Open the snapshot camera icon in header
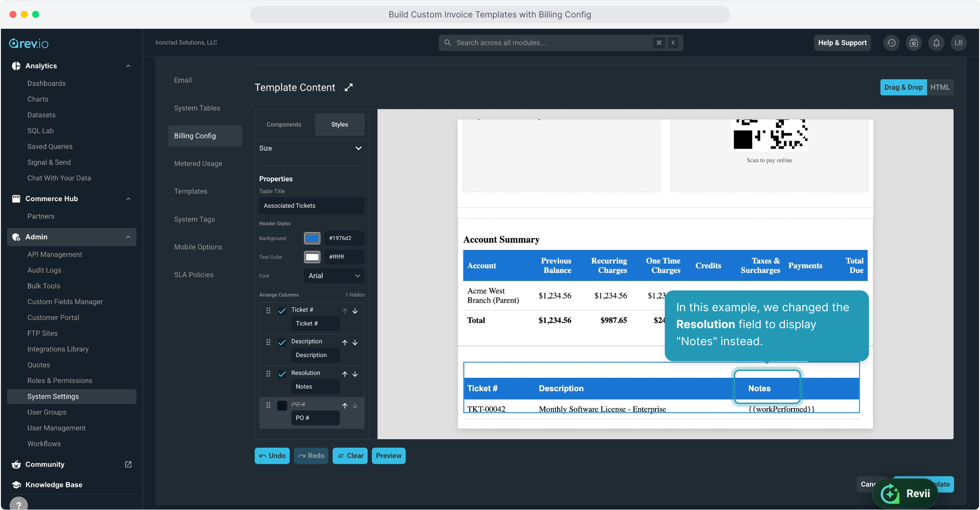This screenshot has width=980, height=510. point(914,43)
